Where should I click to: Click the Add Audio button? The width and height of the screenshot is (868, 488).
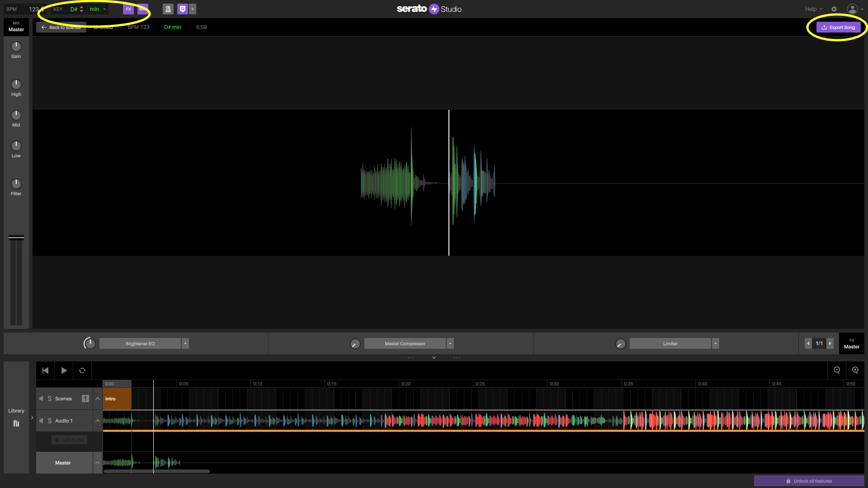point(69,440)
